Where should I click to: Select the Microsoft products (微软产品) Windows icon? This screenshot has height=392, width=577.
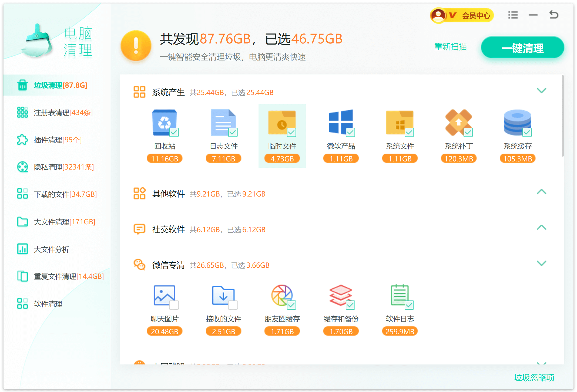click(341, 122)
